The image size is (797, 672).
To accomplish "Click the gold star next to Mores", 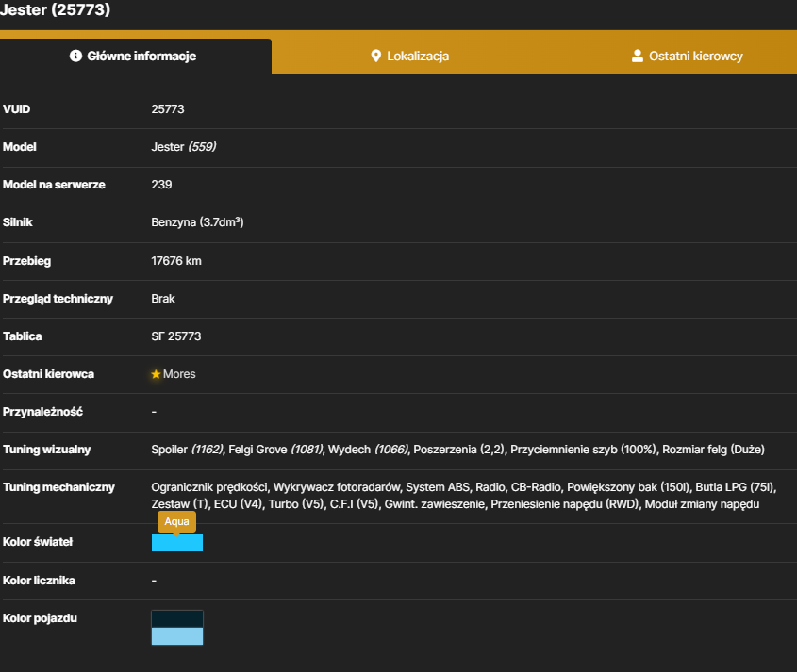I will point(156,374).
